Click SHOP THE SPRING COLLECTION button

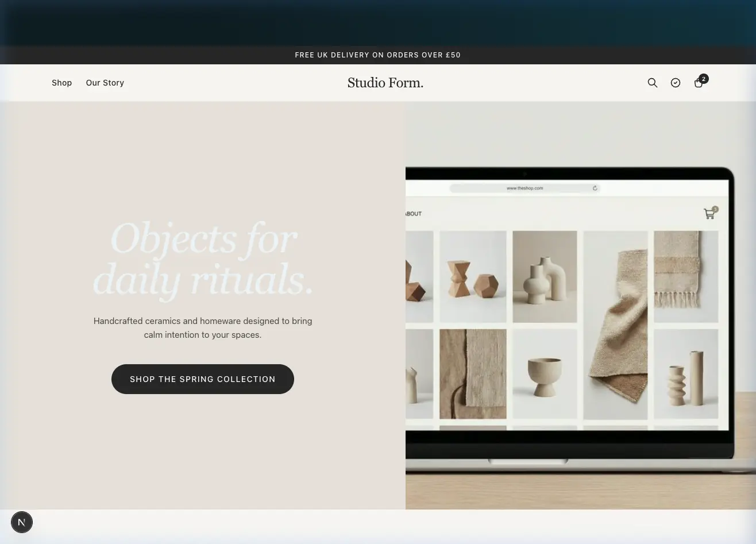coord(203,379)
